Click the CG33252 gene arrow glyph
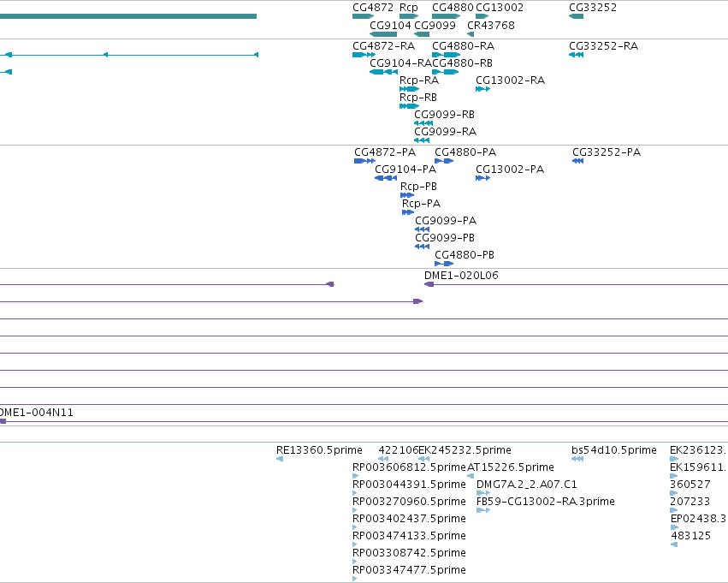The width and height of the screenshot is (728, 583). [x=577, y=16]
